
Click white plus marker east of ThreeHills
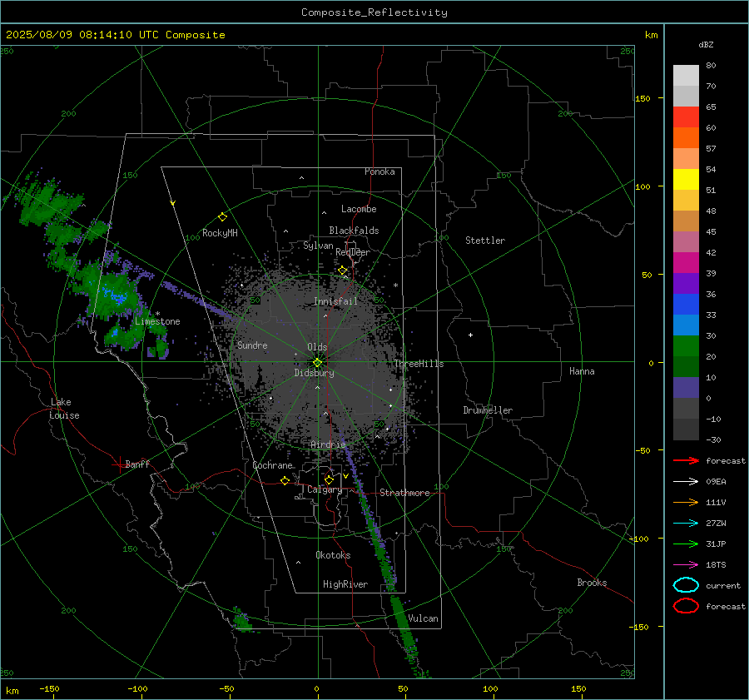[470, 335]
